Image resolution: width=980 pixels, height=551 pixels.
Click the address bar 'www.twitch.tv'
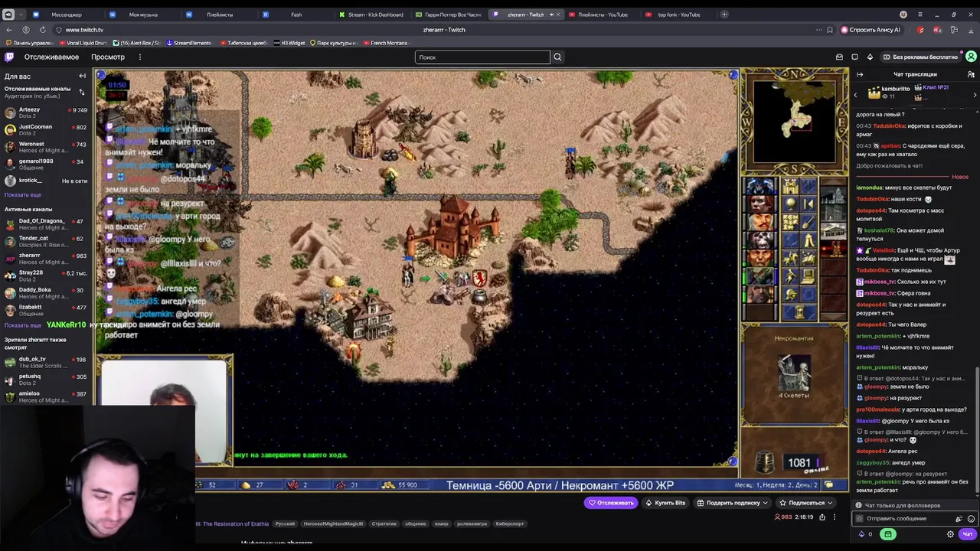[84, 30]
